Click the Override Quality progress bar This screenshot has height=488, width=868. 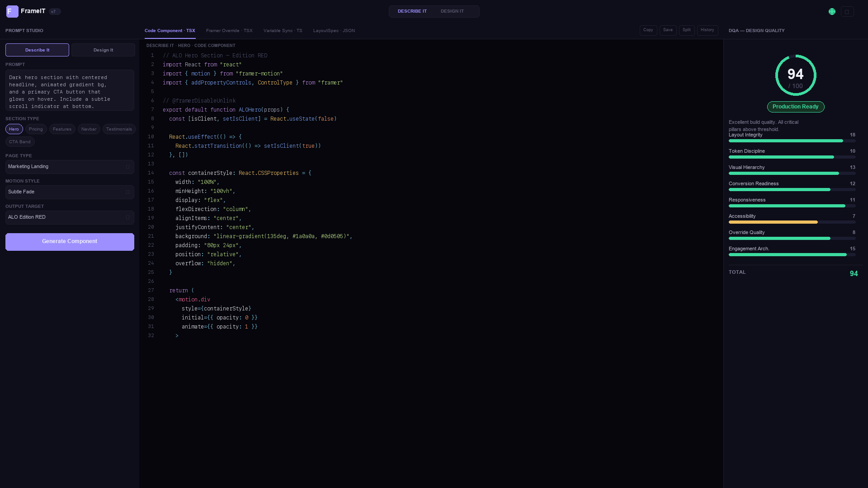[792, 239]
